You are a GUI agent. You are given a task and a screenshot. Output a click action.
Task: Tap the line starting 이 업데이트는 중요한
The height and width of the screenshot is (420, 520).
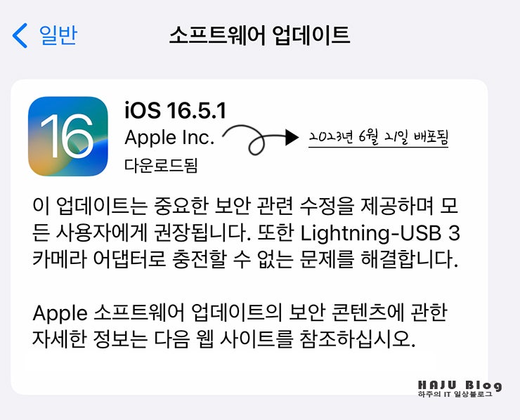[245, 206]
